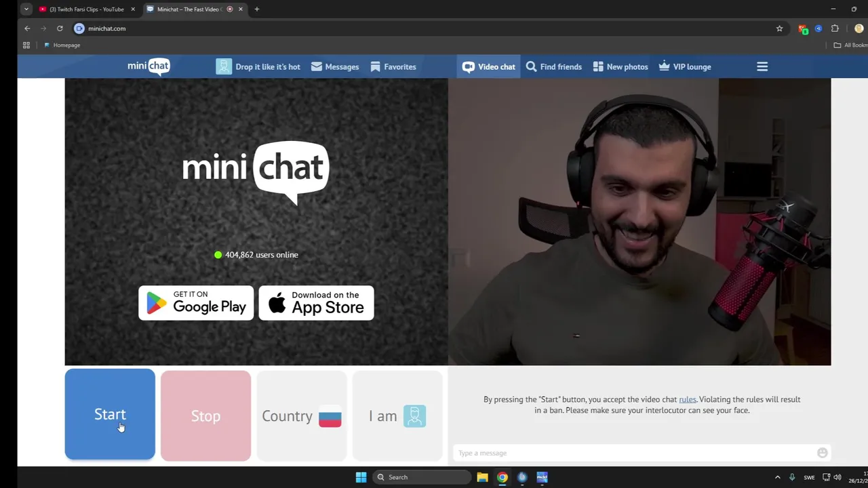Click the microphone tray icon
Viewport: 868px width, 488px height.
(792, 477)
